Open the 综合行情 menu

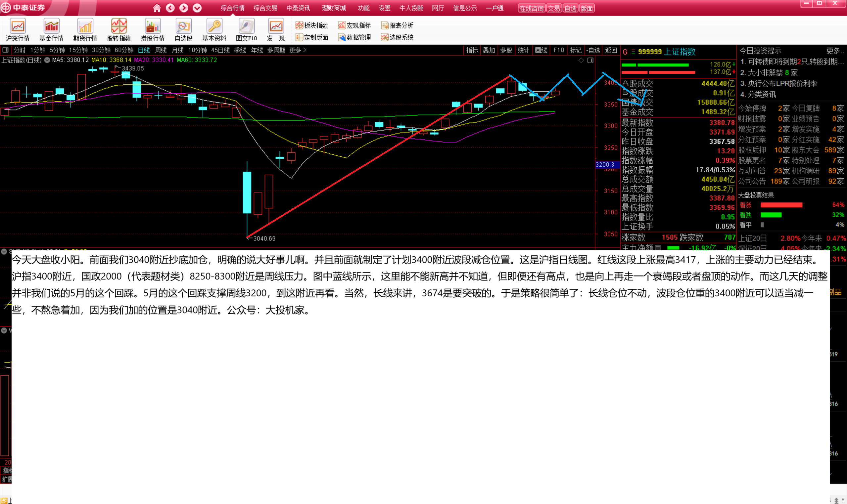tap(232, 8)
